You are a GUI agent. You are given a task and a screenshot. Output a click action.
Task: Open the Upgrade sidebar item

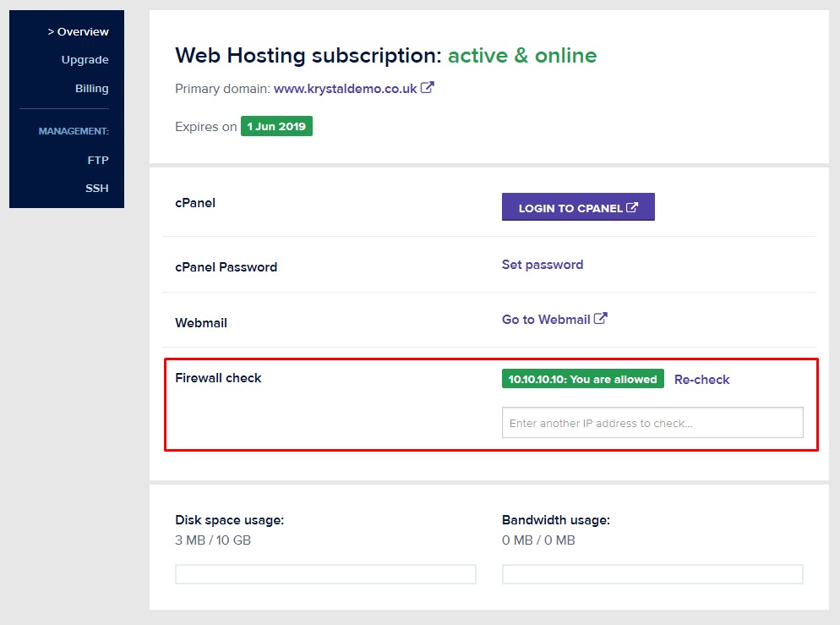pyautogui.click(x=85, y=59)
